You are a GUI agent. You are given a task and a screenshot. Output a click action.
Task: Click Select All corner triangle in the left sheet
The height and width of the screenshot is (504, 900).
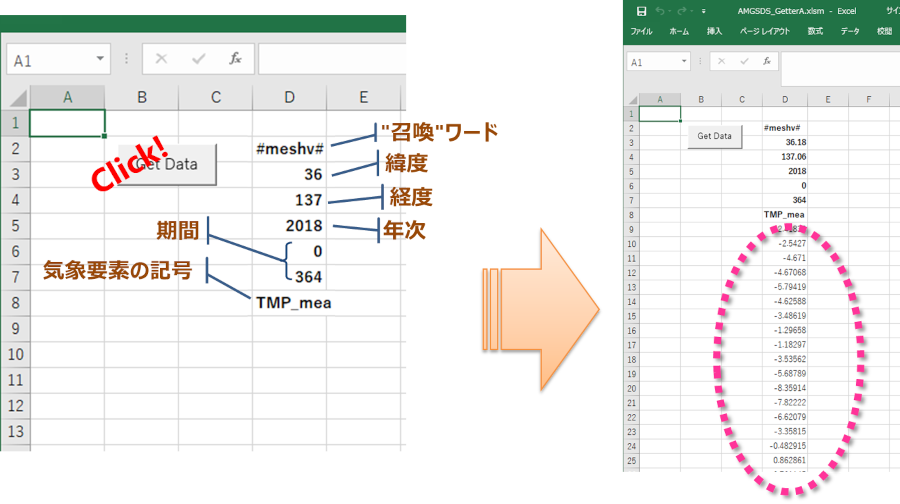[x=16, y=97]
